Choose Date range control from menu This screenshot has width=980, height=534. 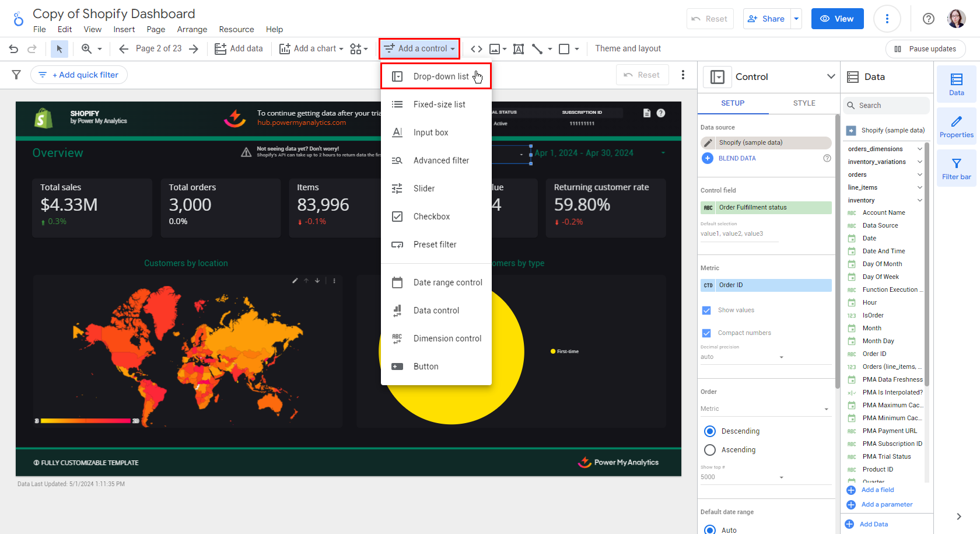coord(447,282)
